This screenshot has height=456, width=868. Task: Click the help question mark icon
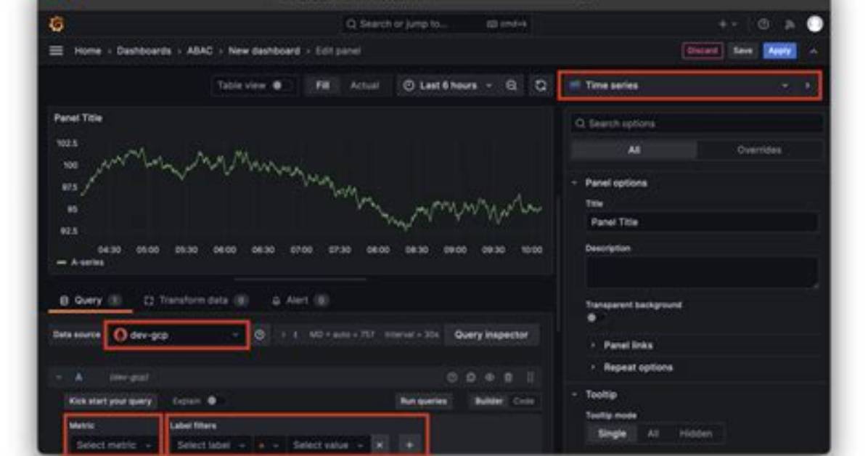[763, 25]
